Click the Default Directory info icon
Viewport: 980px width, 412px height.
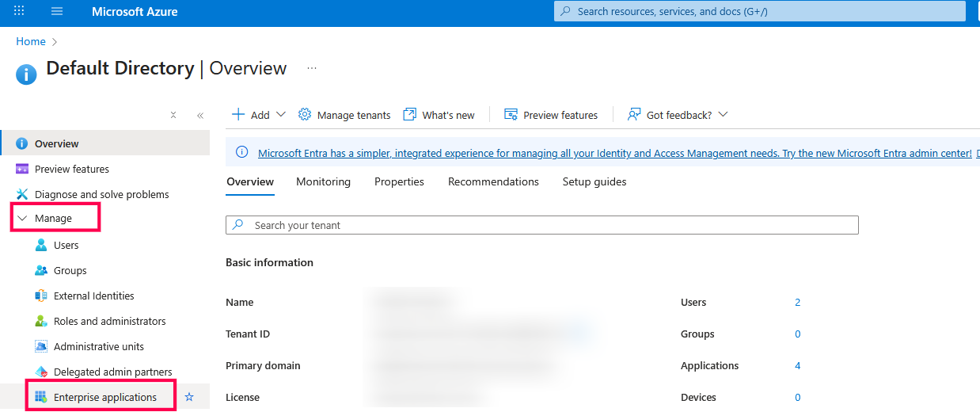click(x=26, y=74)
